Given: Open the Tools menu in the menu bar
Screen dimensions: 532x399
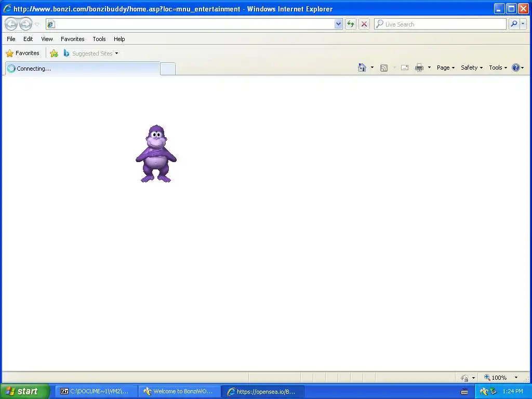Looking at the screenshot, I should pyautogui.click(x=99, y=39).
